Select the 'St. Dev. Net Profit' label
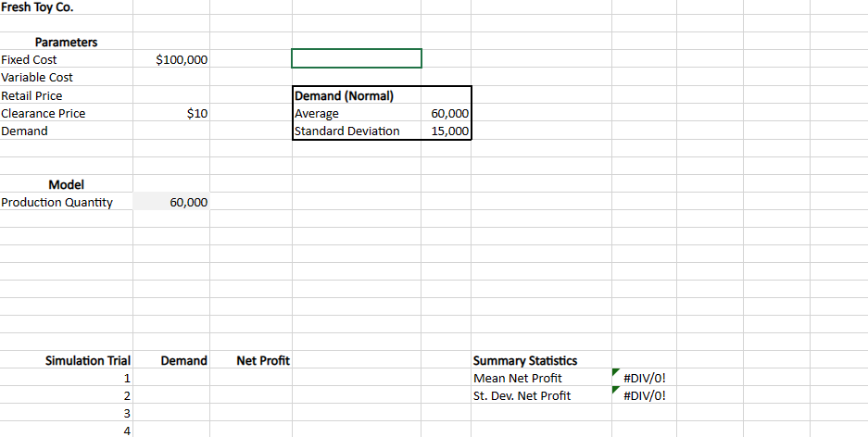 click(x=541, y=395)
